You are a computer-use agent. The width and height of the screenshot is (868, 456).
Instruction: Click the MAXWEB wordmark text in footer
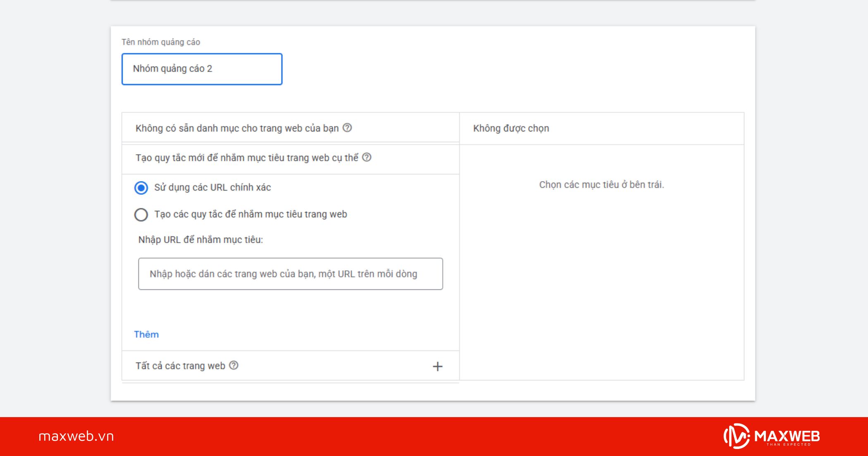[787, 435]
